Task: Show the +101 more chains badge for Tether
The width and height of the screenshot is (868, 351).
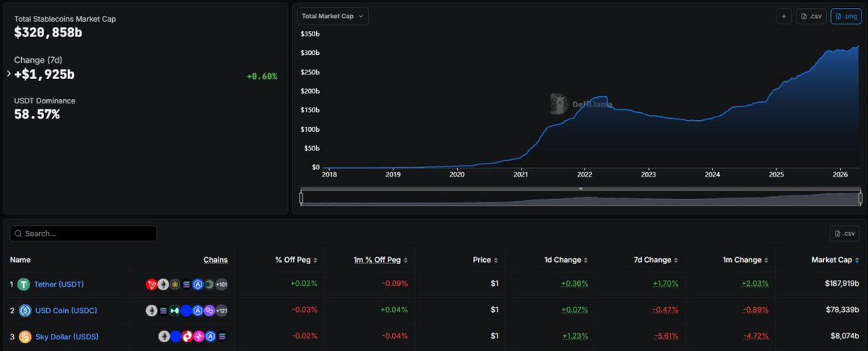Action: [x=222, y=284]
